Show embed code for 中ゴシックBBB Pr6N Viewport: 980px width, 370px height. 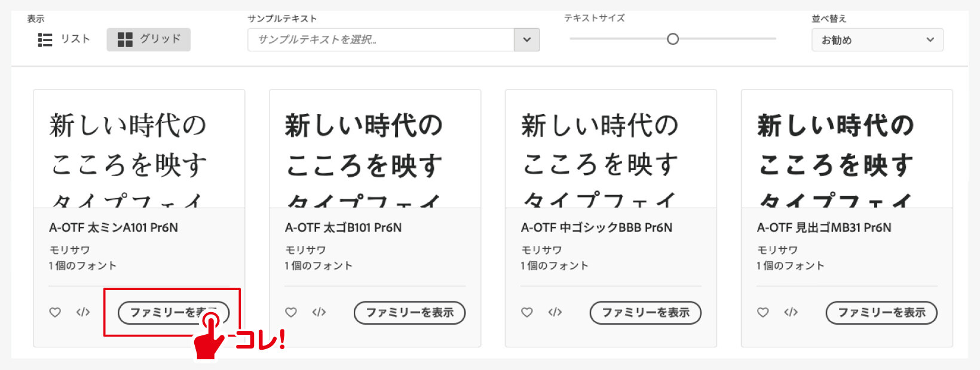coord(555,312)
